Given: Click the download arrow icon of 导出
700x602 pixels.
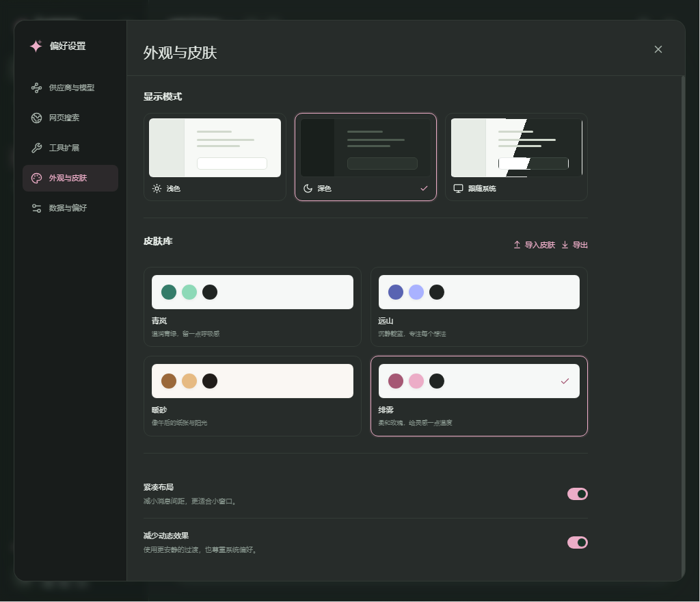Looking at the screenshot, I should [x=565, y=245].
